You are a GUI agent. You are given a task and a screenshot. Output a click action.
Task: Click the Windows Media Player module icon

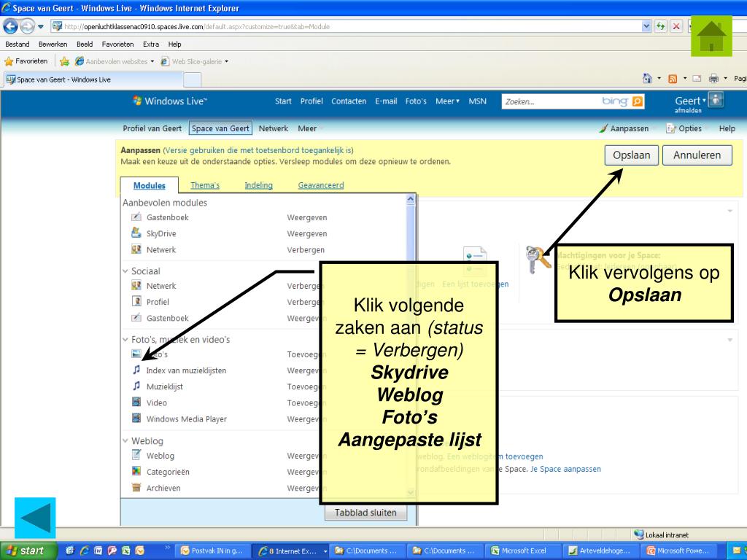[x=136, y=418]
